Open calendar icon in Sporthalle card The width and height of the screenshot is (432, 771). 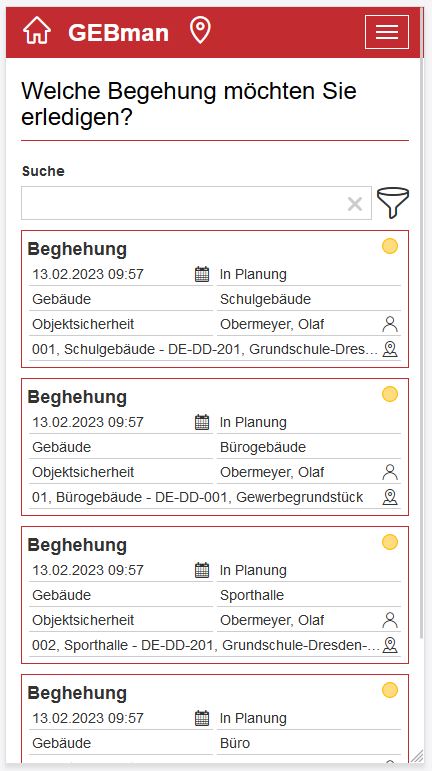[x=202, y=570]
